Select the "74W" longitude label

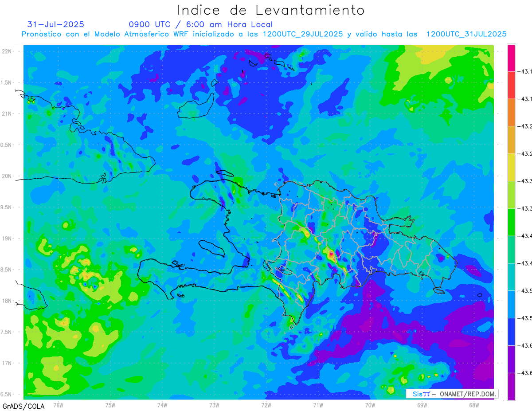[162, 405]
